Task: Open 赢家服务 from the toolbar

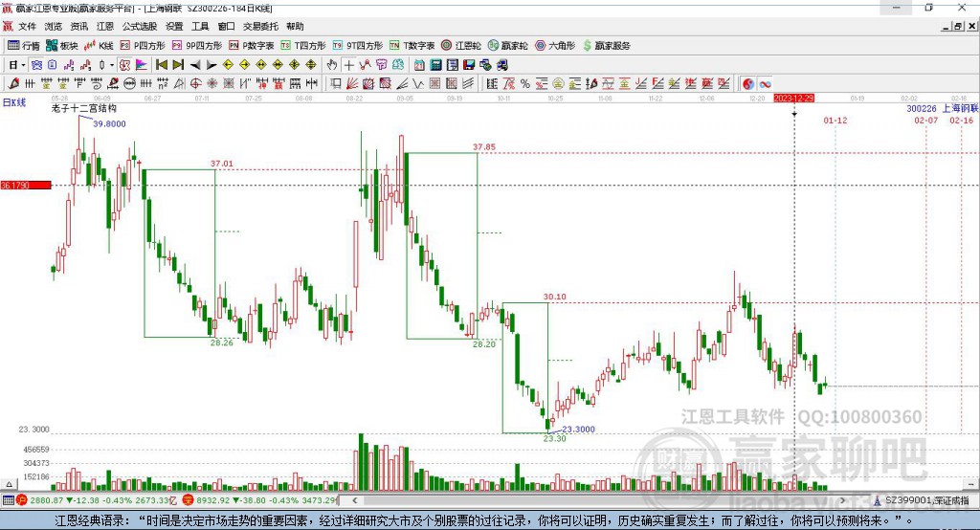Action: (606, 46)
